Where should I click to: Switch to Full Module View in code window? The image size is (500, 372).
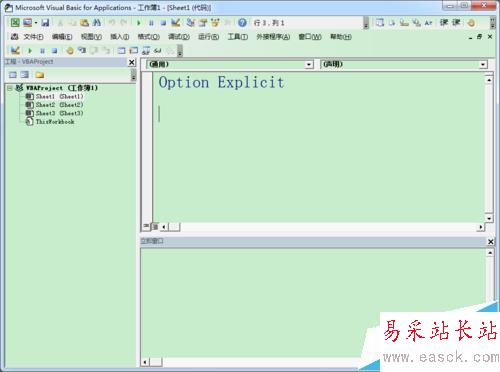tap(155, 227)
